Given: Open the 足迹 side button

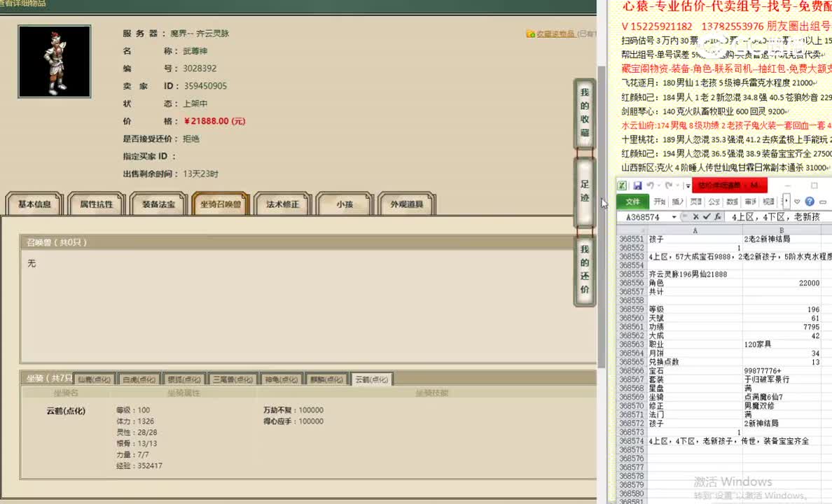Looking at the screenshot, I should pyautogui.click(x=584, y=191).
